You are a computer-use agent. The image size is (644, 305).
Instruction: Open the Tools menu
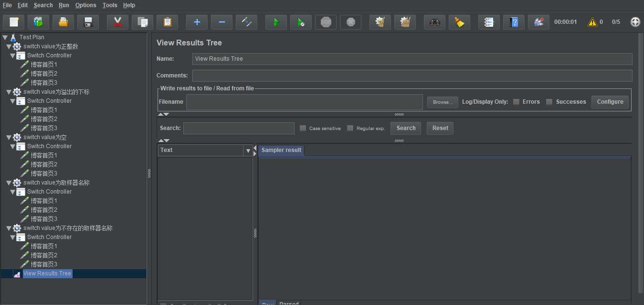110,5
